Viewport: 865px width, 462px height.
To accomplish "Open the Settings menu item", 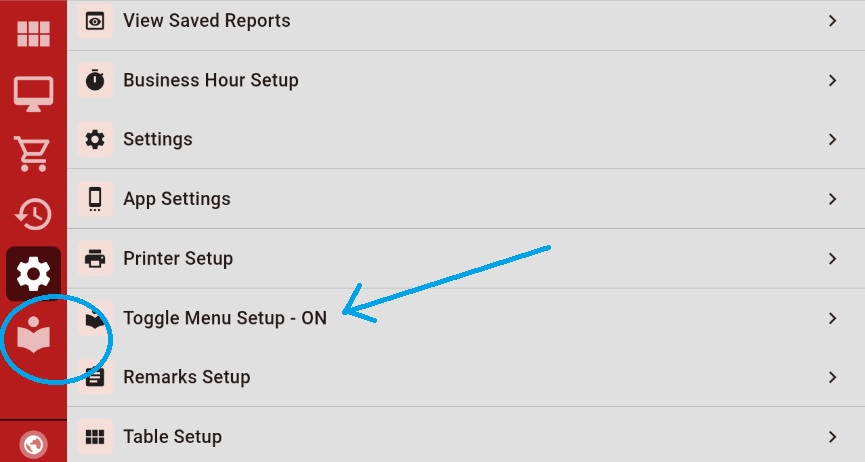I will 158,140.
